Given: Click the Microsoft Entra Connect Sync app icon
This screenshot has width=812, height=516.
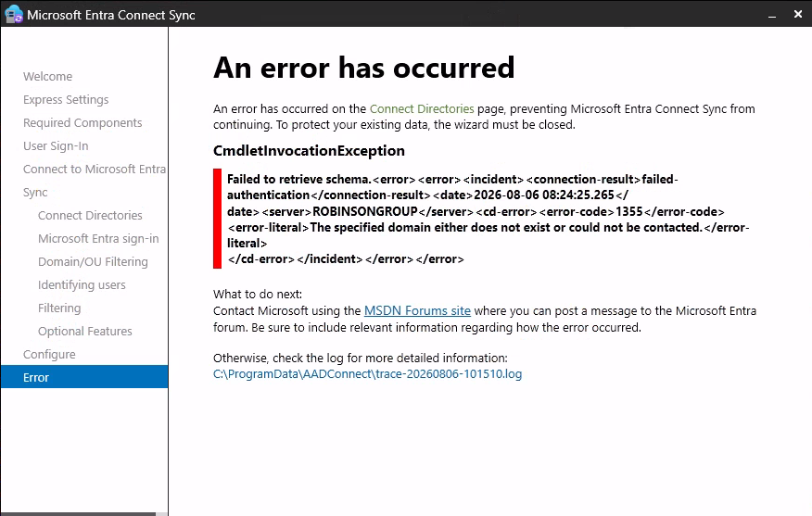Looking at the screenshot, I should [x=14, y=15].
